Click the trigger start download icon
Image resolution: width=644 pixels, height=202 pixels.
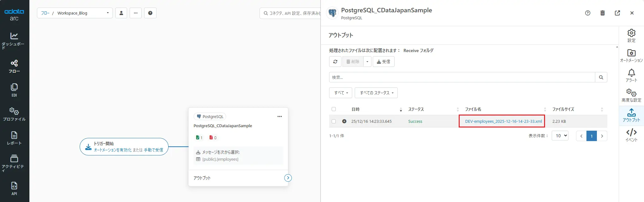88,147
